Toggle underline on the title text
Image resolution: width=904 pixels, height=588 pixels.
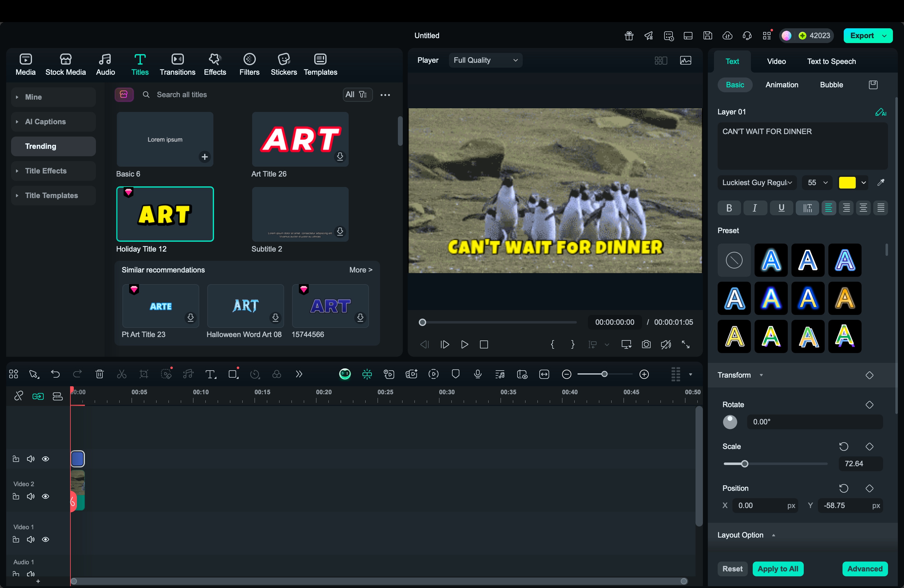tap(781, 207)
